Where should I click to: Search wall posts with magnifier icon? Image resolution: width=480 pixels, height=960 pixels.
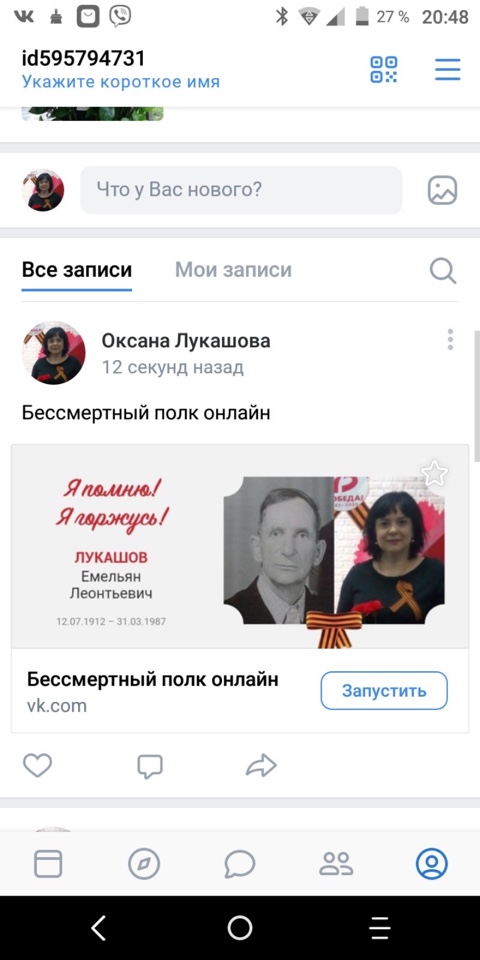(443, 270)
